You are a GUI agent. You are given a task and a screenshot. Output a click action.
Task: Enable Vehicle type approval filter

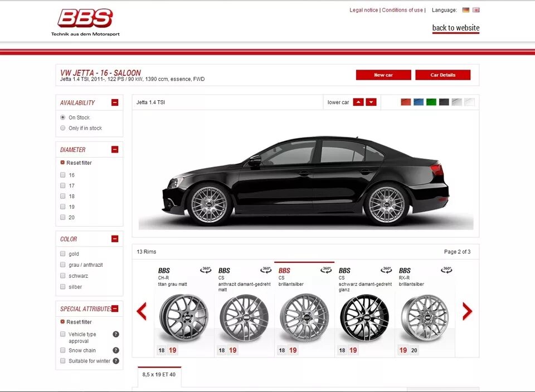[x=63, y=334]
